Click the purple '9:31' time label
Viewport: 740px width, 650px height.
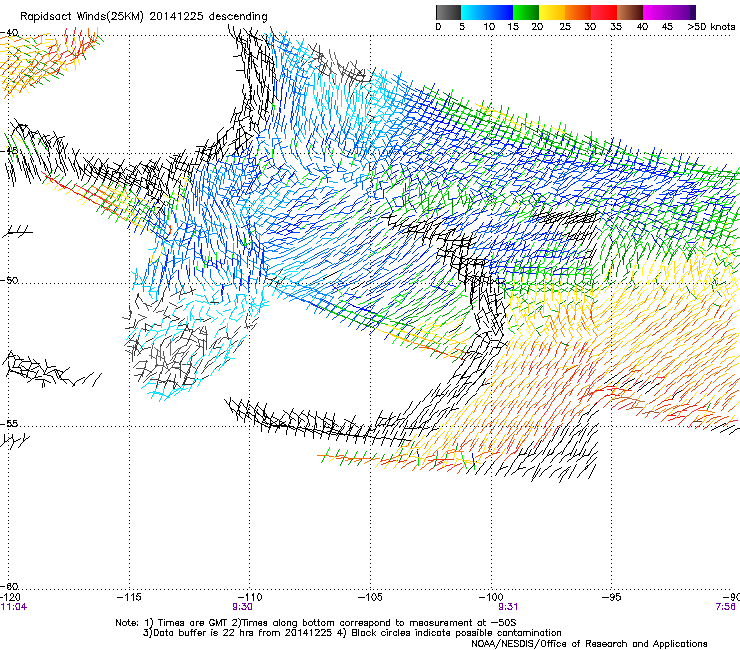pyautogui.click(x=508, y=607)
